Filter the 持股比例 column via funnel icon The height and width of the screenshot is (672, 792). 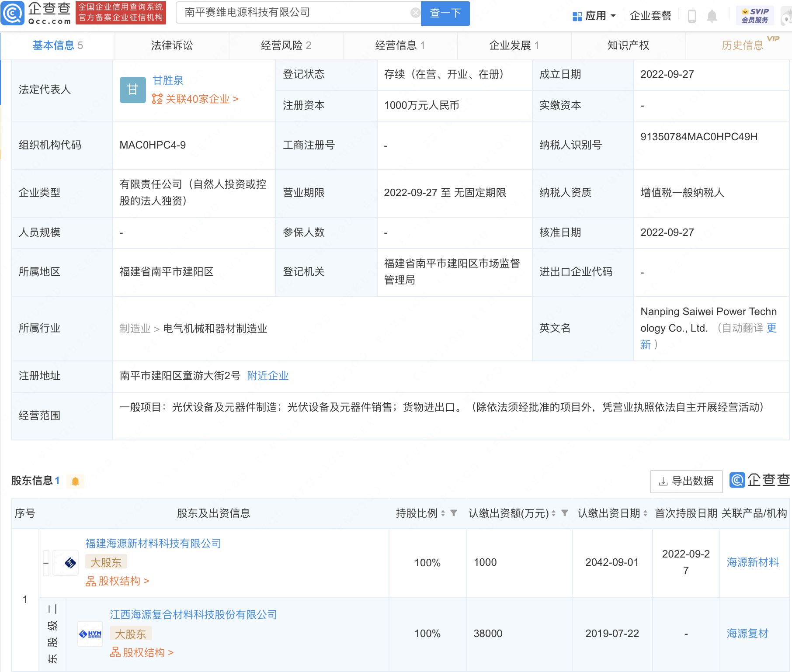454,513
